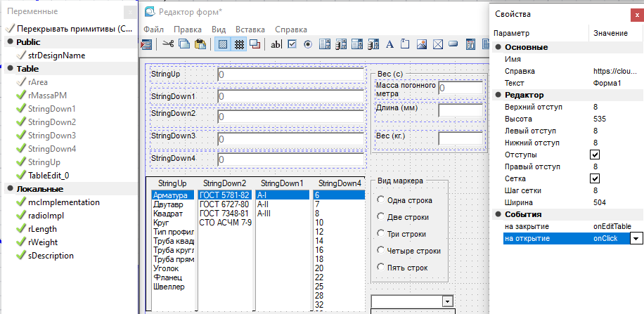Select the 'Четыре строки' radio button
644x314 pixels.
pos(382,251)
